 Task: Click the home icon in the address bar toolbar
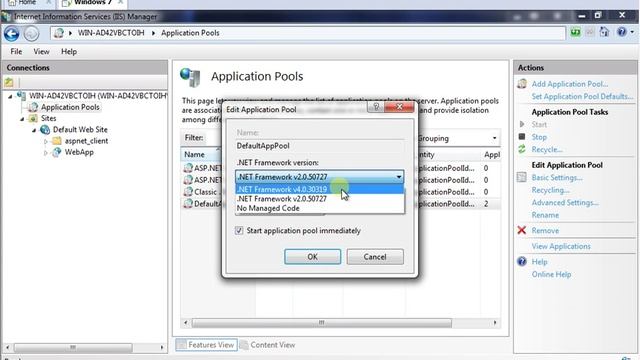[604, 32]
